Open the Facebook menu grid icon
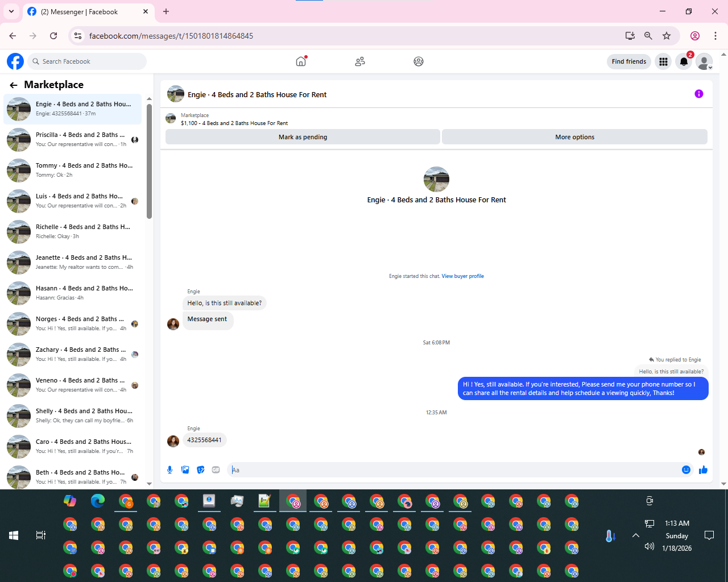 click(663, 61)
